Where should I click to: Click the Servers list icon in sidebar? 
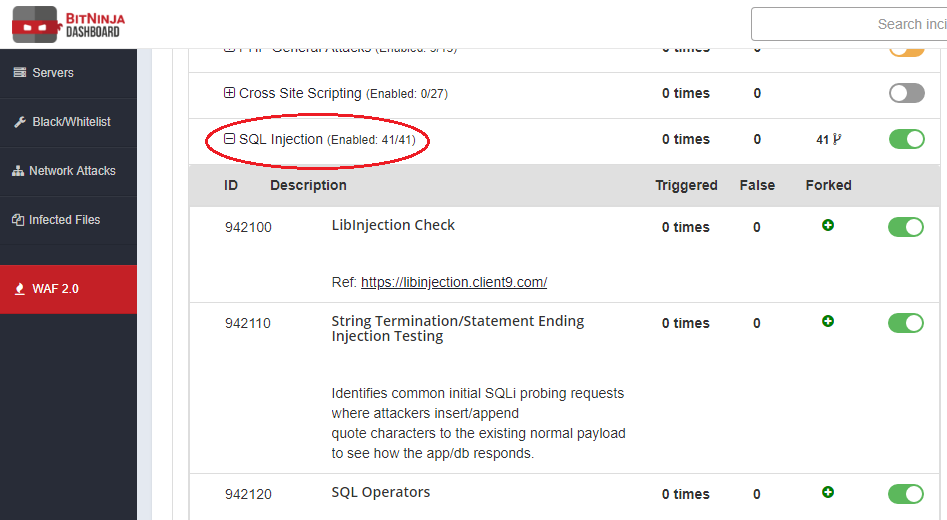coord(19,73)
